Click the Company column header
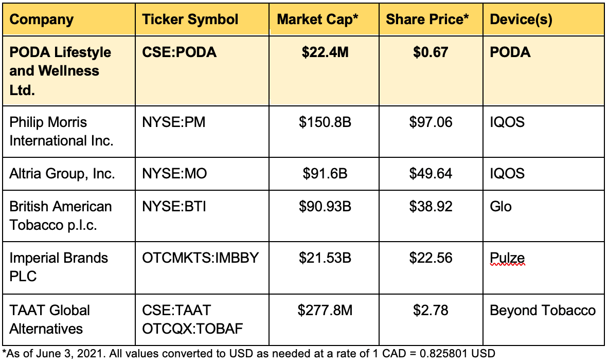 coord(69,20)
